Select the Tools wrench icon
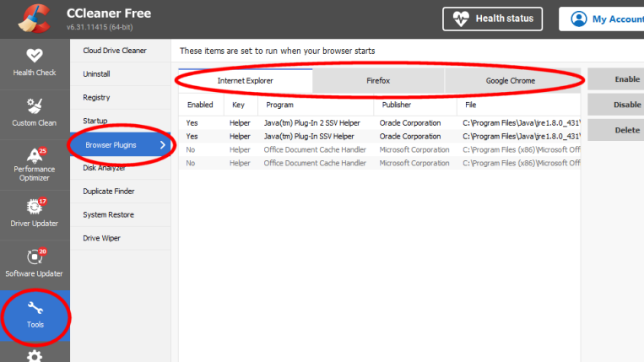The image size is (644, 362). click(35, 312)
